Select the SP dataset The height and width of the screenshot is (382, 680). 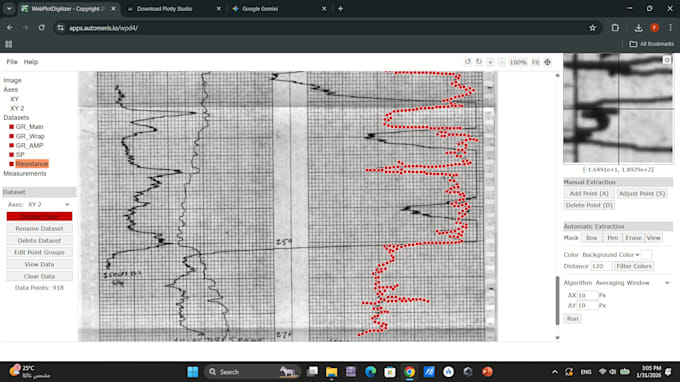click(20, 154)
